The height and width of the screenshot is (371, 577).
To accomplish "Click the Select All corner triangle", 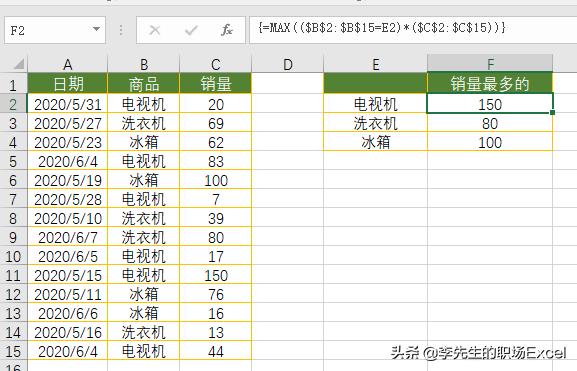I will click(x=18, y=64).
